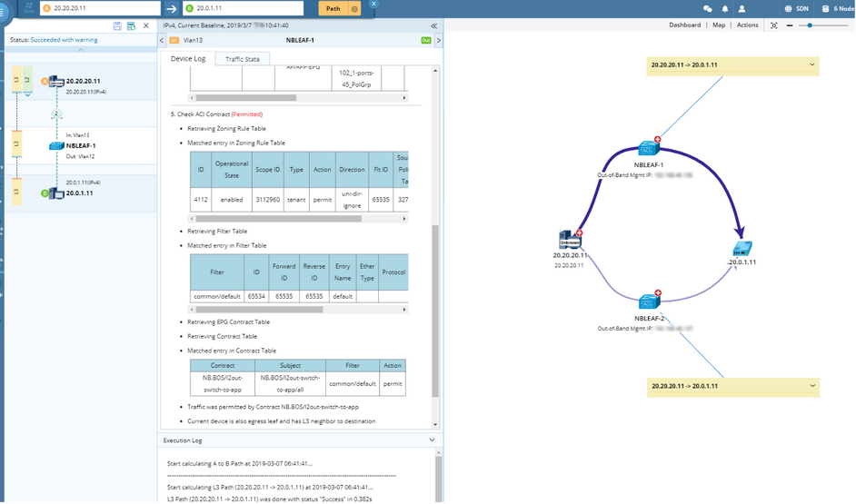Open the user account icon
Screen dimensions: 856x504
(x=742, y=9)
